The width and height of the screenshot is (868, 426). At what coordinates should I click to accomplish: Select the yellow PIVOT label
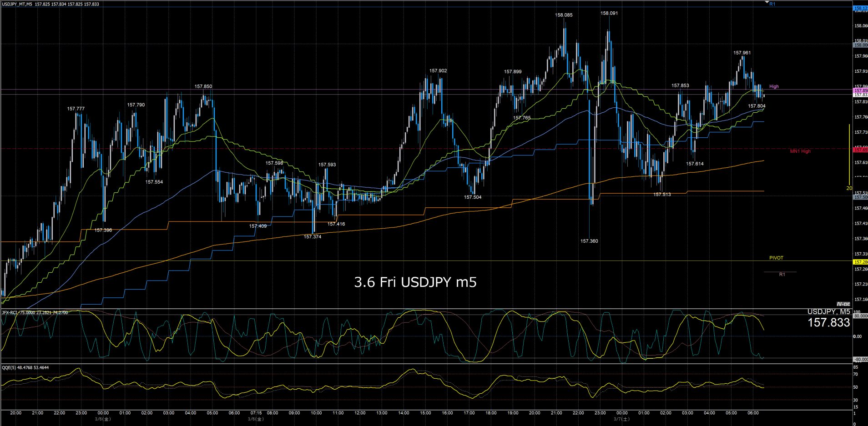point(776,258)
